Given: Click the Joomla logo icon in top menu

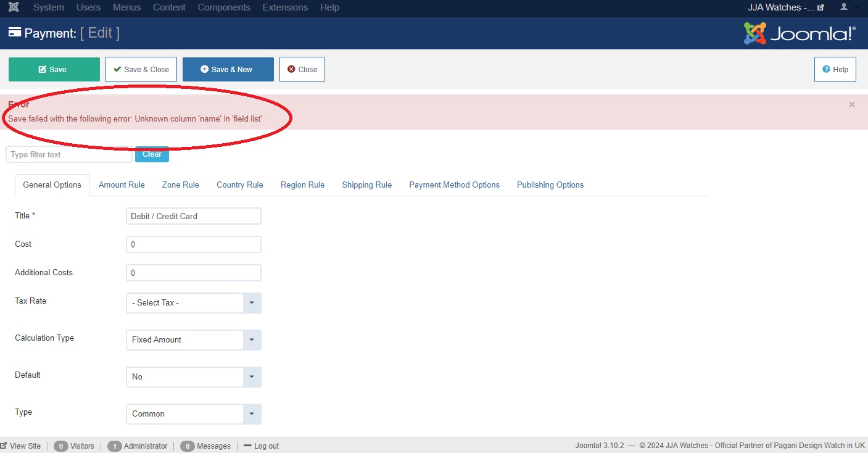Looking at the screenshot, I should coord(14,7).
